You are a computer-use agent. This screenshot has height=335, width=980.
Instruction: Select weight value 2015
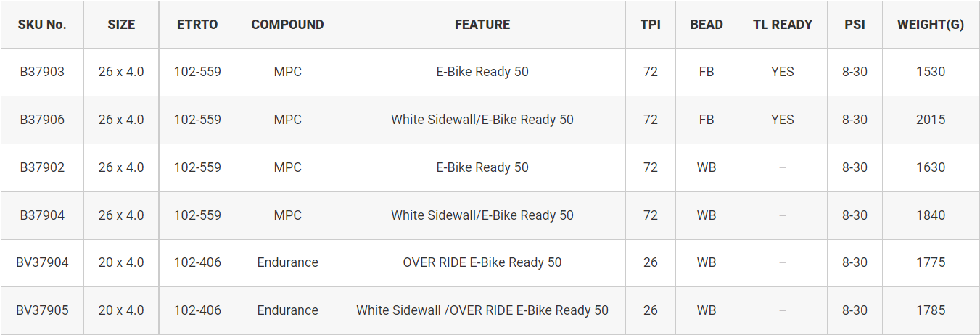(931, 120)
